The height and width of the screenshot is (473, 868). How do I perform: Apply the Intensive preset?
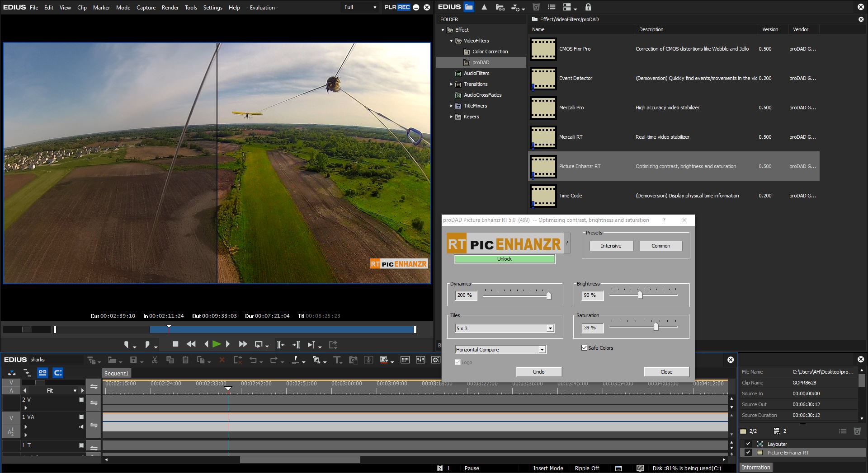click(x=611, y=246)
